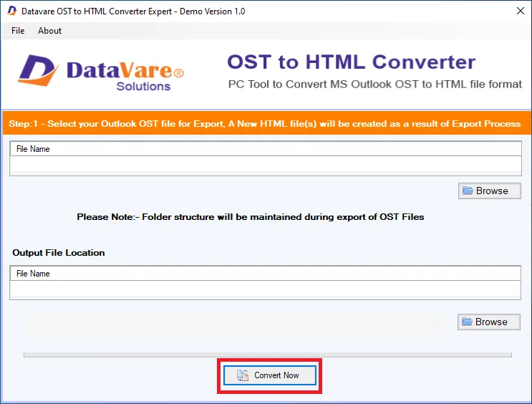Click the Datavare app icon in title bar
Viewport: 532px width, 404px height.
click(12, 11)
